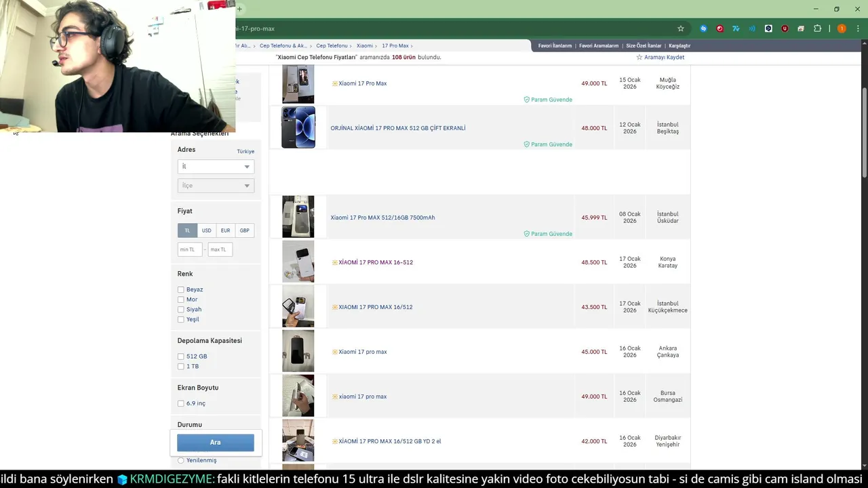Open thumbnail of Diyarbakır Yenişehir listing
The image size is (868, 488).
coord(298,441)
